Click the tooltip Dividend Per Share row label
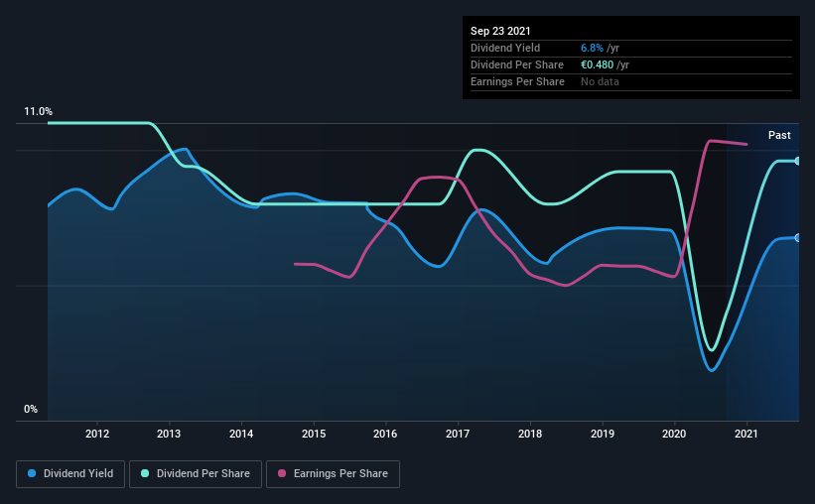 coord(517,64)
